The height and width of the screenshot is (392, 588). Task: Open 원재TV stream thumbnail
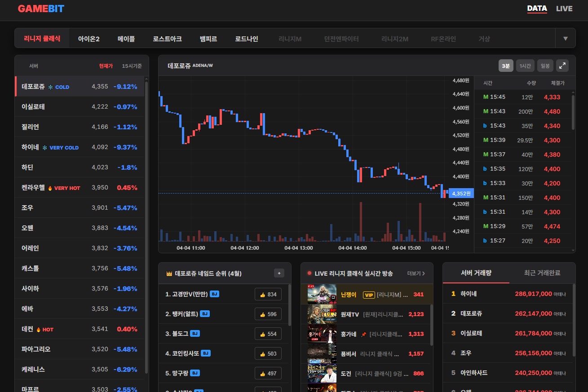point(322,314)
